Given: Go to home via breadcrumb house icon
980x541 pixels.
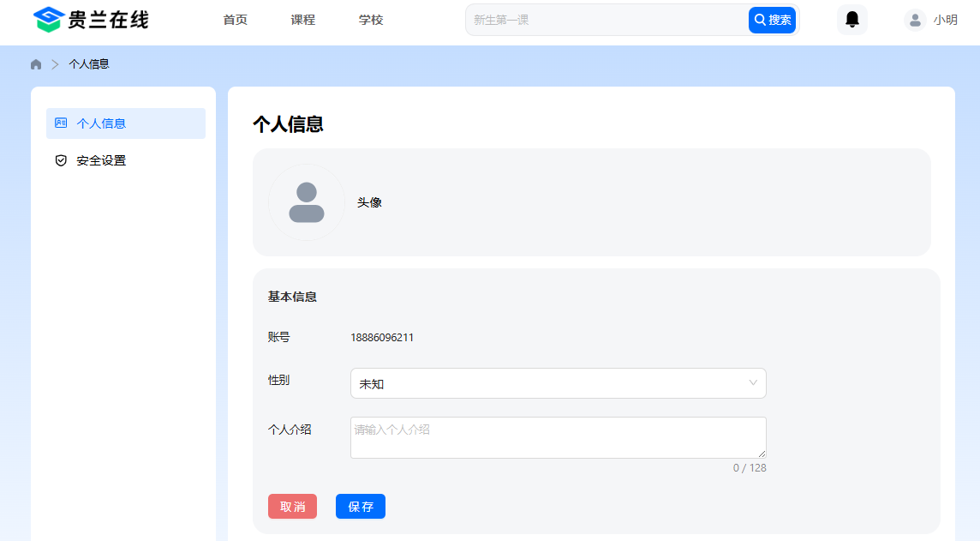Looking at the screenshot, I should [x=36, y=64].
